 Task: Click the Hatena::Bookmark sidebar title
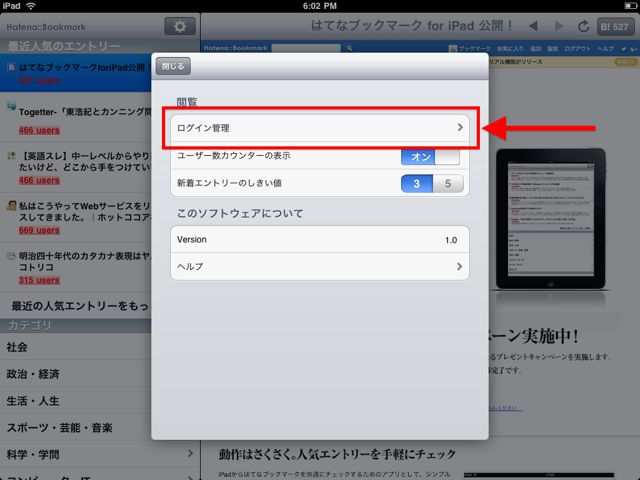pos(46,27)
